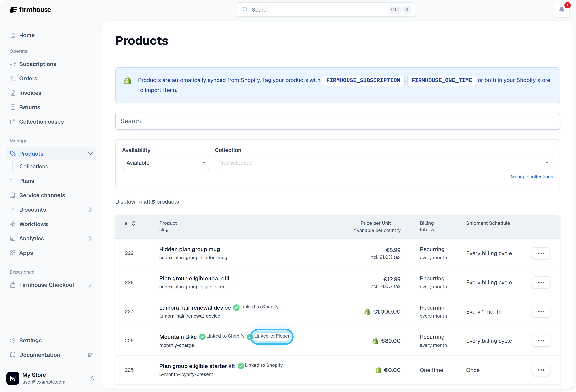Click the FIRMHOUSE_SUBSCRIPTION tag
This screenshot has width=576, height=392.
[363, 80]
